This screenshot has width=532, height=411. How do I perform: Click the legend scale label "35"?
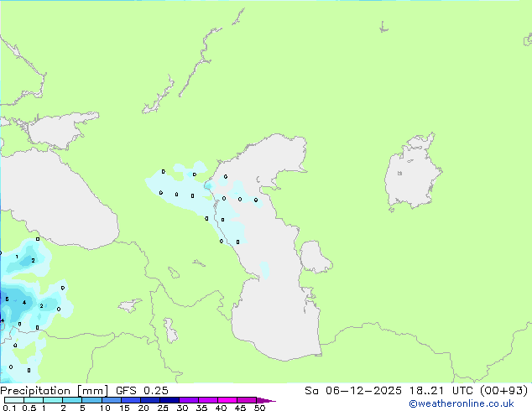tap(201, 408)
